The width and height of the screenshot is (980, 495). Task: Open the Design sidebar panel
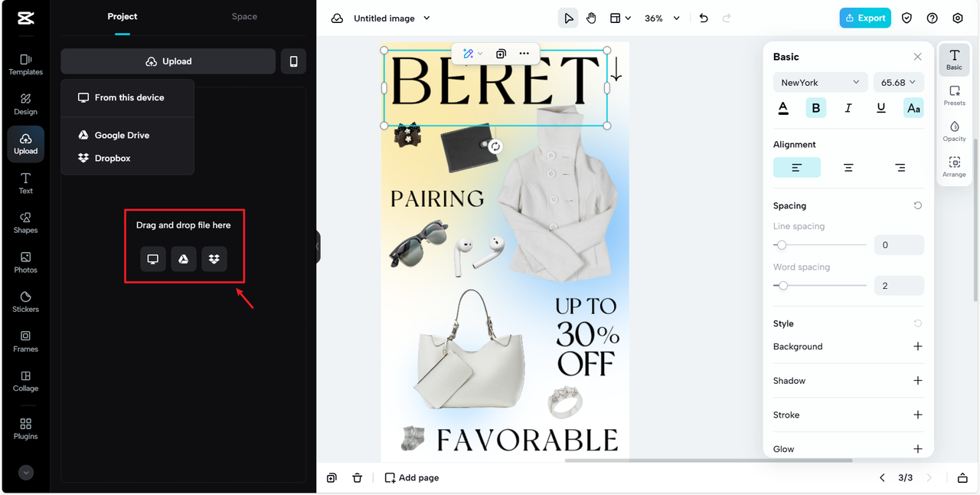click(x=25, y=104)
